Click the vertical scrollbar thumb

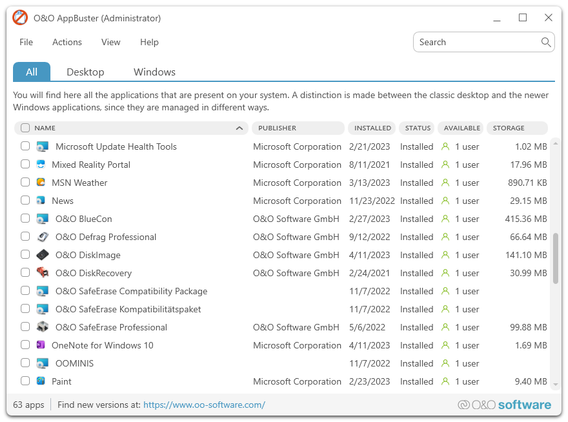(x=555, y=258)
